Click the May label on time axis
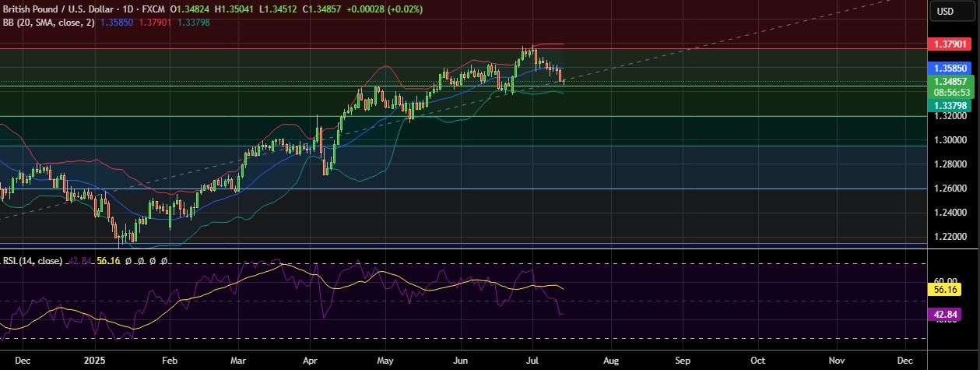This screenshot has height=370, width=980. (385, 361)
